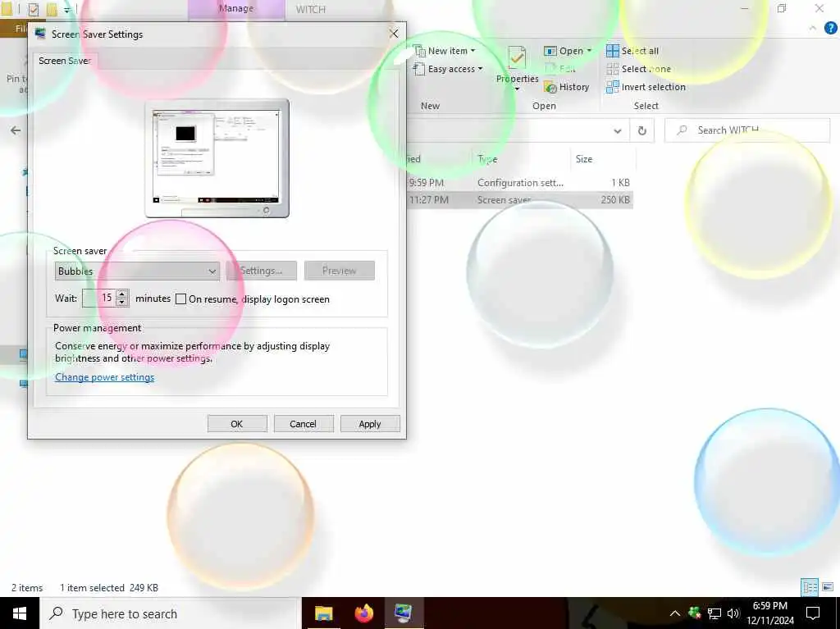Viewport: 840px width, 629px height.
Task: Click the Screen Saver Settings title icon
Action: point(40,34)
